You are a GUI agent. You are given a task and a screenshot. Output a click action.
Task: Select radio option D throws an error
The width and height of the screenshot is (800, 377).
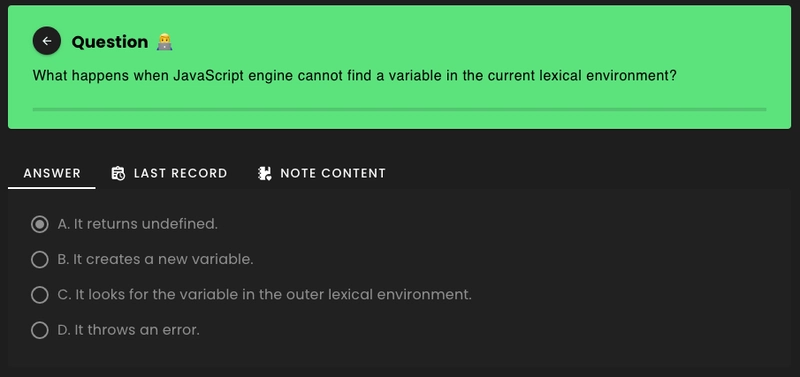pyautogui.click(x=40, y=330)
